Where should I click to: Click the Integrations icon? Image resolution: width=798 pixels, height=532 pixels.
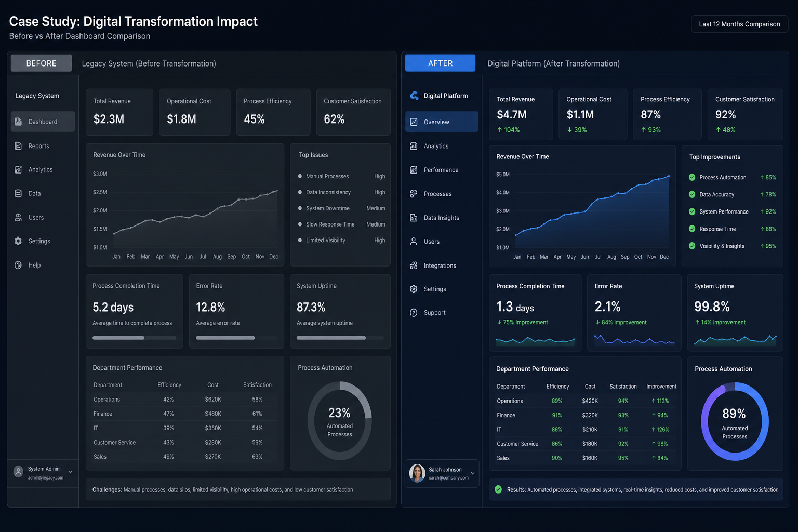[x=414, y=265]
